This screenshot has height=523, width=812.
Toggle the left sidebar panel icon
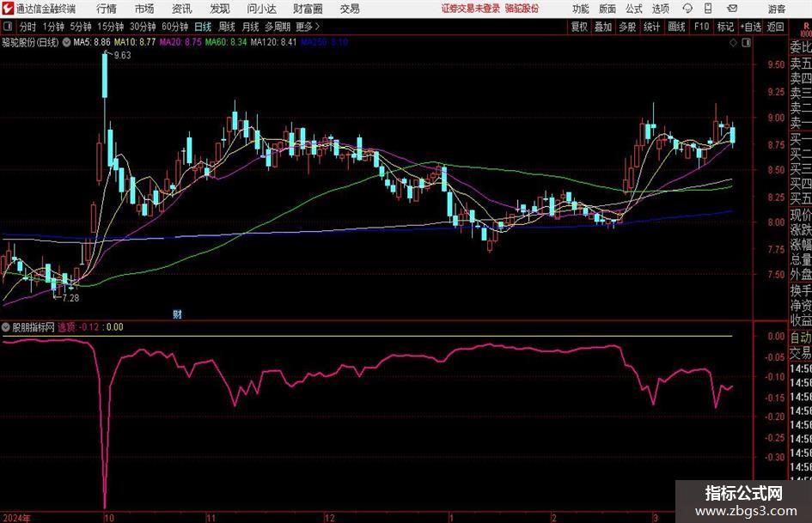pos(8,27)
